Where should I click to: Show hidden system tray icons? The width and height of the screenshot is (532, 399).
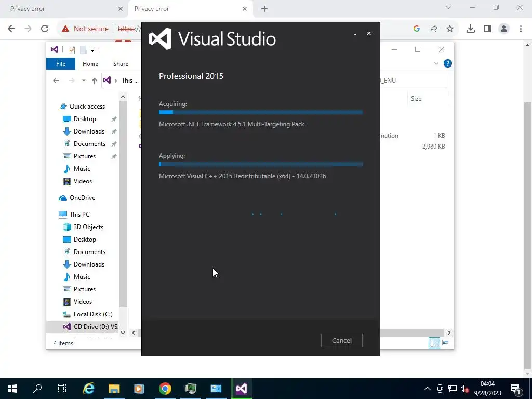(x=428, y=389)
